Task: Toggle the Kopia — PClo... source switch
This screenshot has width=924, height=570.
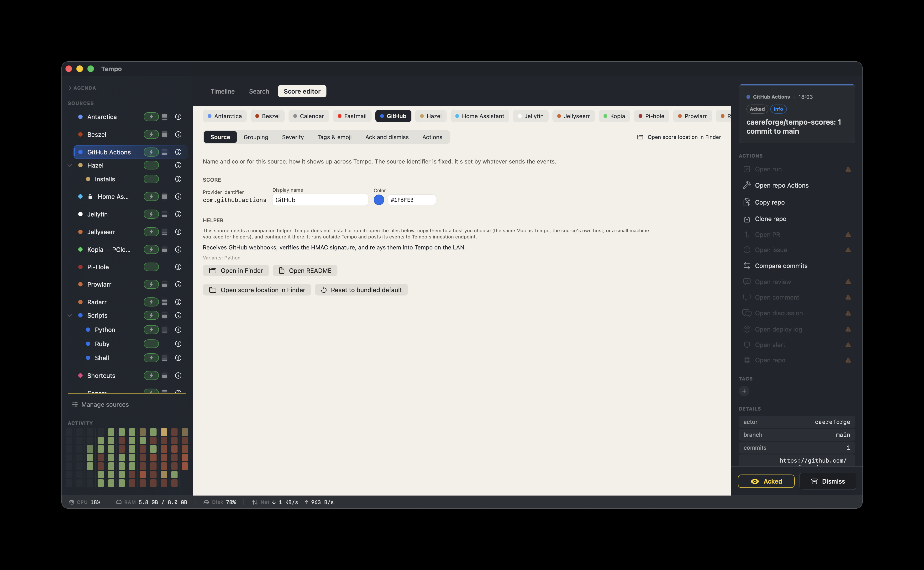Action: [151, 250]
